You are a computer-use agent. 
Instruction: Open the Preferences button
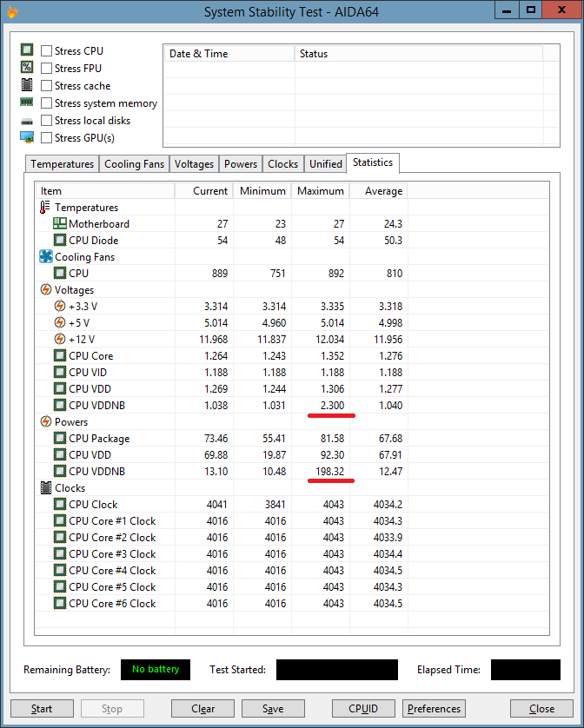point(434,709)
